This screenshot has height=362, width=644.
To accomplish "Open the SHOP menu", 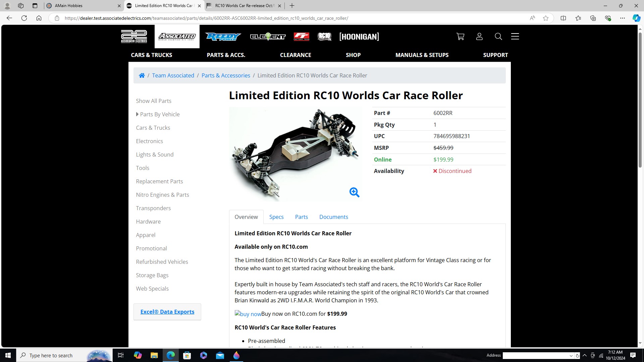I will point(353,55).
